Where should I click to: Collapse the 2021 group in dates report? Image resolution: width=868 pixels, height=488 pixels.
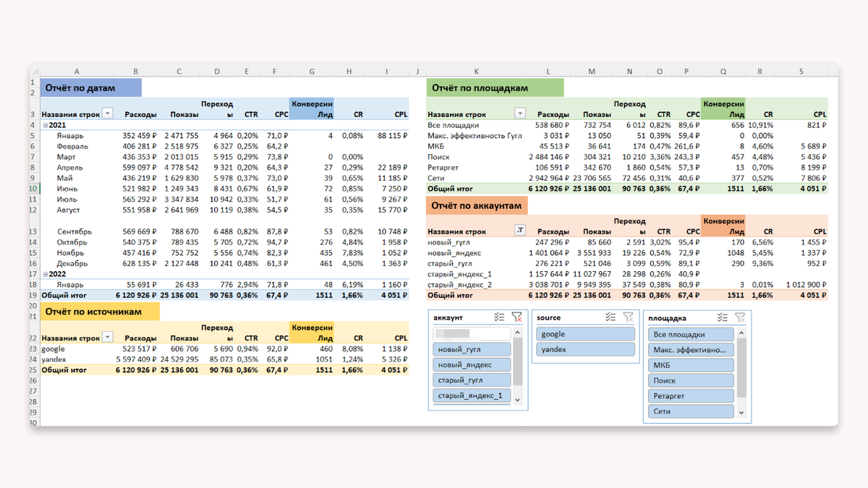pyautogui.click(x=45, y=125)
